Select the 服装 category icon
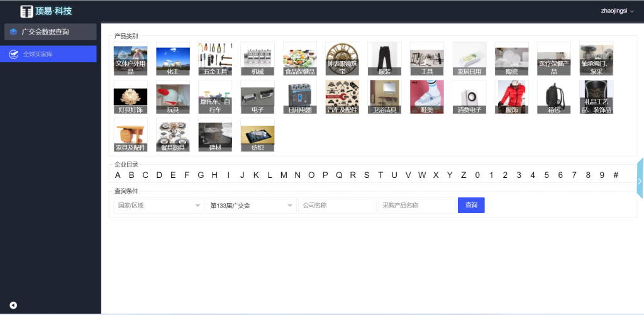This screenshot has height=315, width=644. [384, 58]
